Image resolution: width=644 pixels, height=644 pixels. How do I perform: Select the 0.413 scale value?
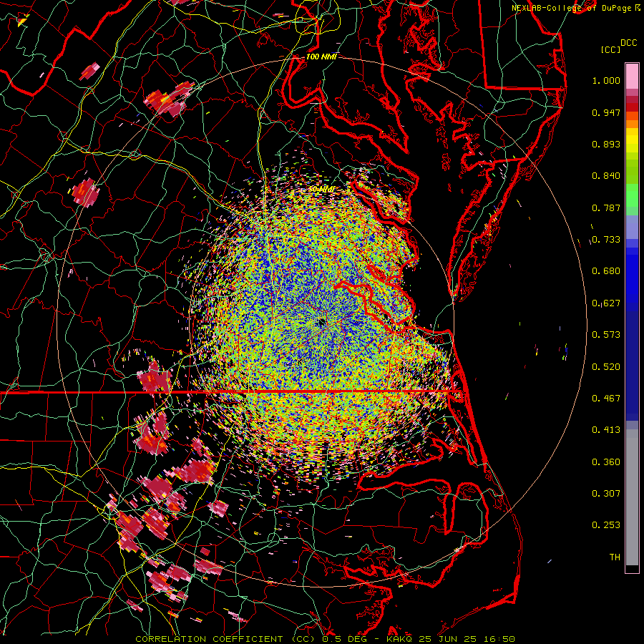coord(606,430)
